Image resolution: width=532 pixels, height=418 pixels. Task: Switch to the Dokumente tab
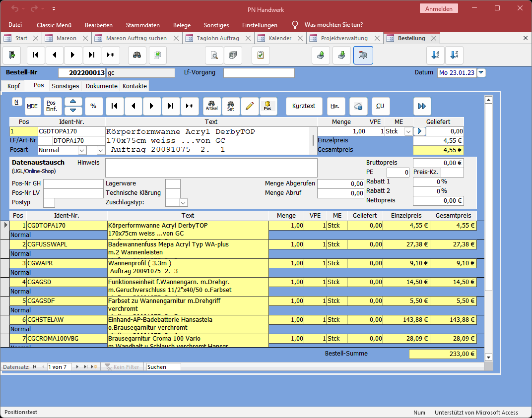coord(102,86)
